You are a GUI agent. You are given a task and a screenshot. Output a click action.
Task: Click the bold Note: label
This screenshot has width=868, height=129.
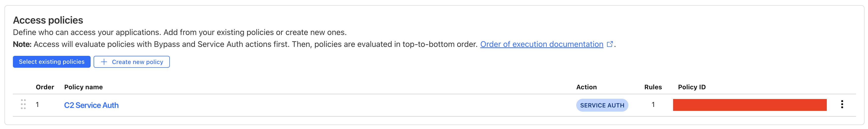[22, 44]
